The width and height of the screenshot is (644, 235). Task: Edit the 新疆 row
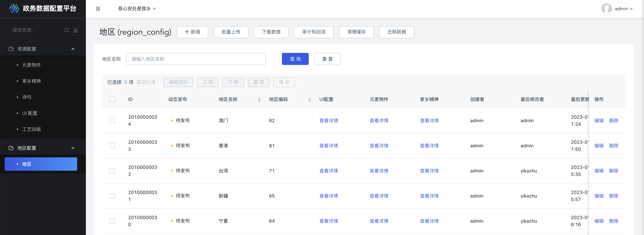(599, 196)
